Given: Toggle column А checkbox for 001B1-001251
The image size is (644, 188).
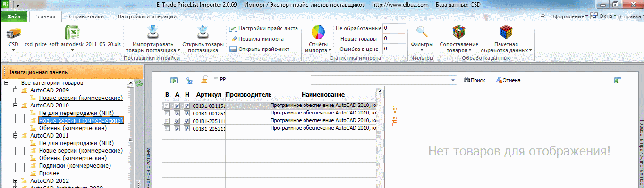Looking at the screenshot, I should click(177, 114).
